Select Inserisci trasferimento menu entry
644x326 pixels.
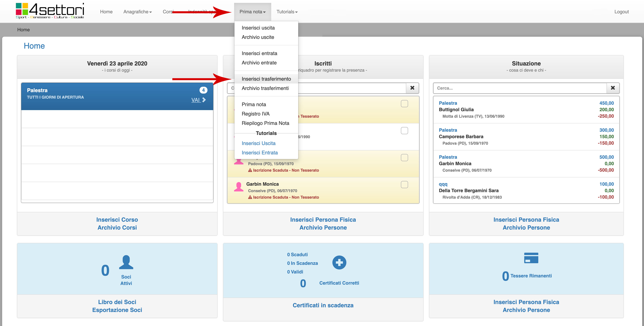pos(266,79)
